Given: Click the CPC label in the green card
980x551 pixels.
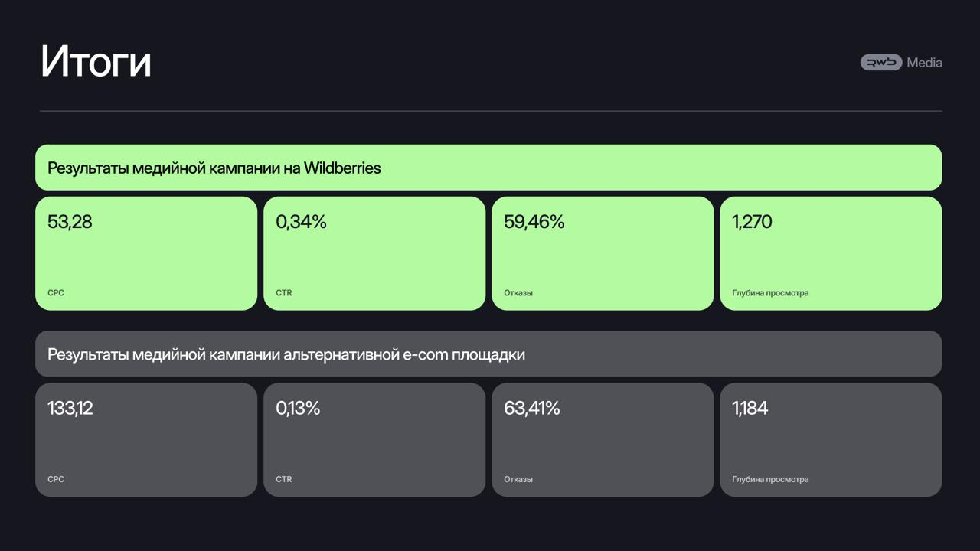Looking at the screenshot, I should (56, 293).
